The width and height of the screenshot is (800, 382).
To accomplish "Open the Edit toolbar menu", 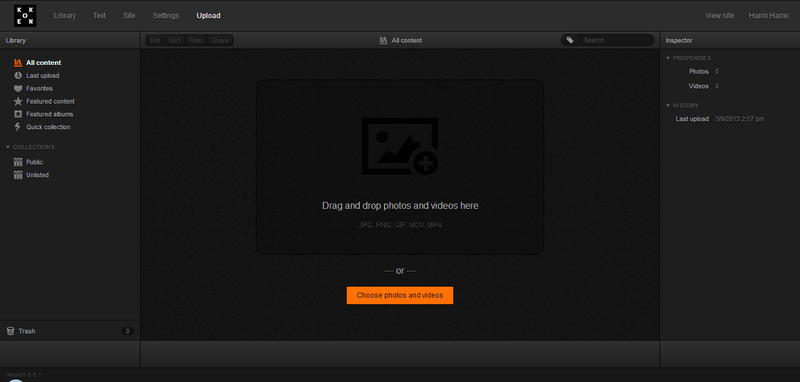I will tap(155, 40).
